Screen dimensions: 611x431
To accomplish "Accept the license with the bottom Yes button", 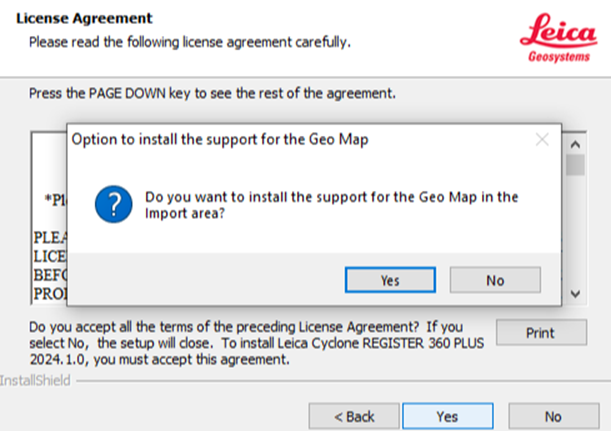I will 447,416.
